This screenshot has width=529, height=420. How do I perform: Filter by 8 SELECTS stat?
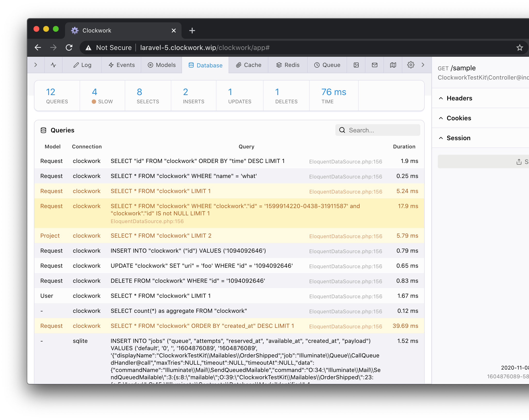point(148,96)
